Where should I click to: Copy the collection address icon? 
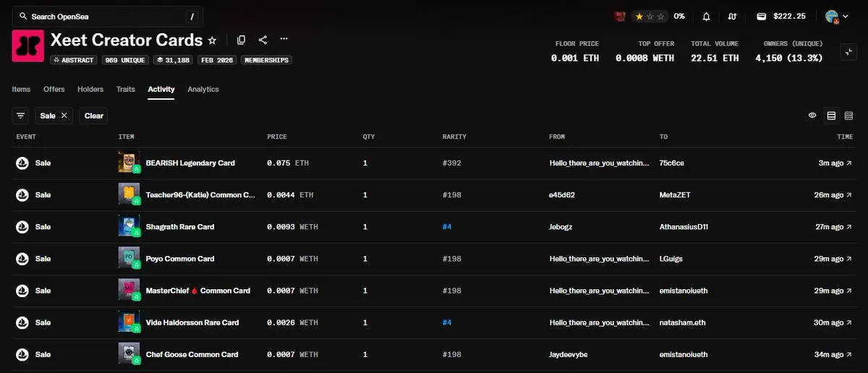[241, 40]
